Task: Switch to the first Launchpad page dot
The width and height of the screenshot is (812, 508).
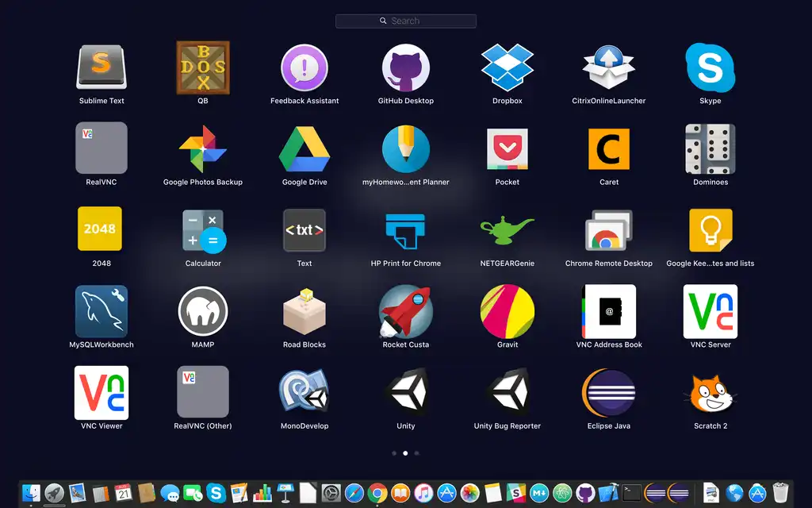Action: (x=394, y=452)
